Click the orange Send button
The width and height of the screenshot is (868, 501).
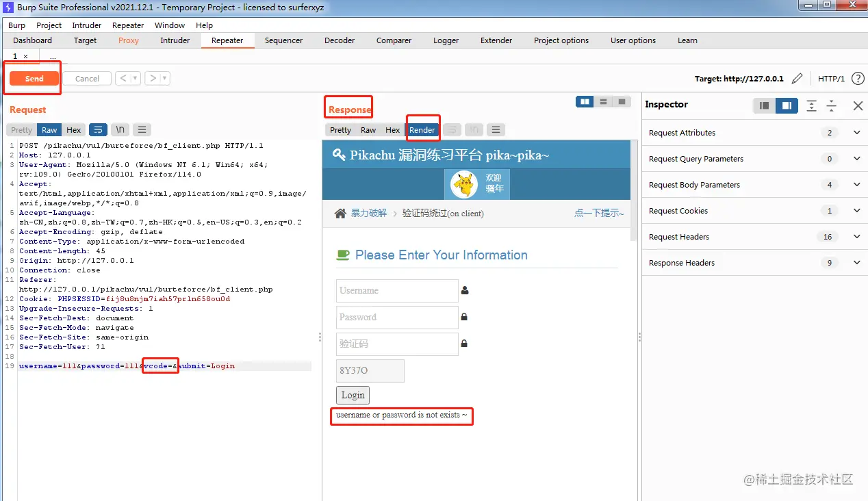point(34,79)
